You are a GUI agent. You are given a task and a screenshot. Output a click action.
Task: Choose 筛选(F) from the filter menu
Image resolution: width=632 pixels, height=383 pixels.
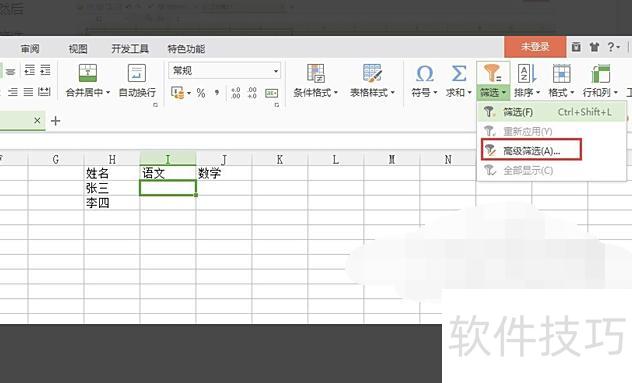pyautogui.click(x=552, y=112)
